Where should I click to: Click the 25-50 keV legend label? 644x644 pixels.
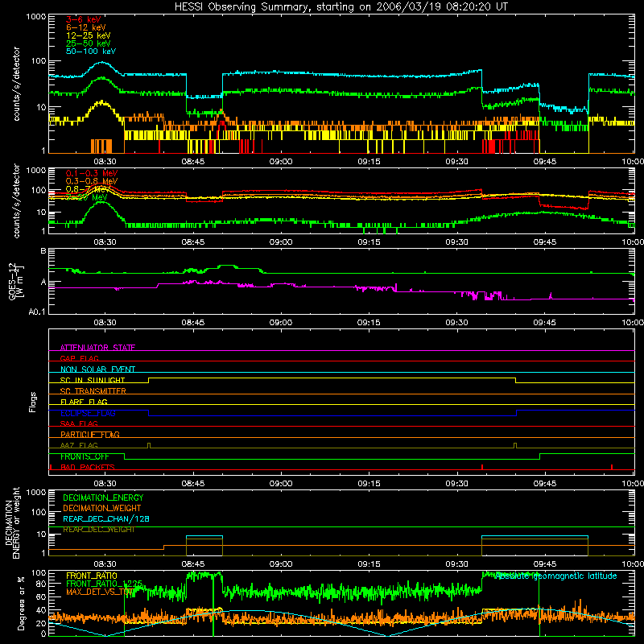click(89, 43)
